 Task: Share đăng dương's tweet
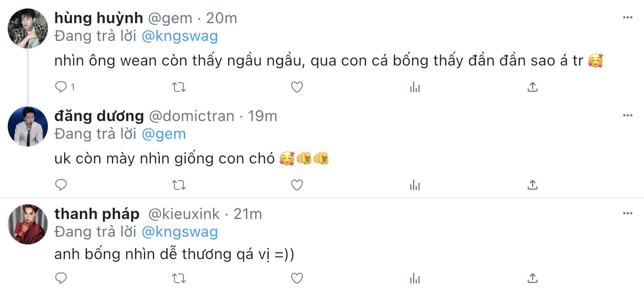tap(532, 185)
